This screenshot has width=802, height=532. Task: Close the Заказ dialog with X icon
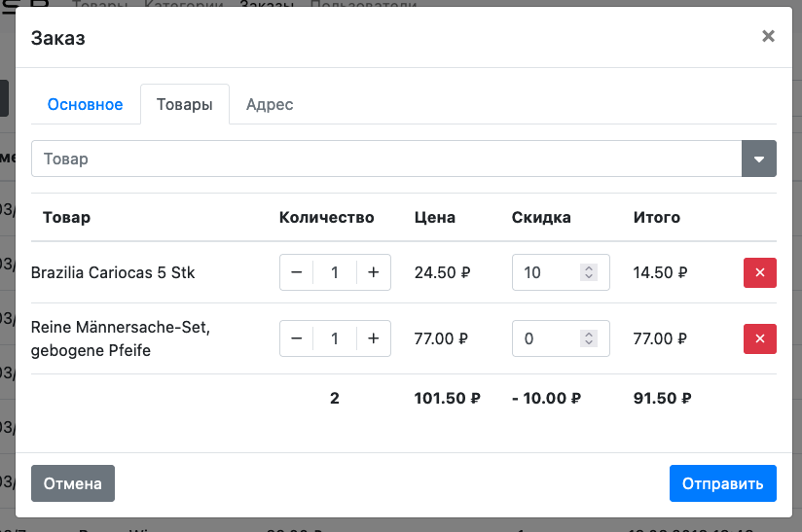tap(768, 37)
